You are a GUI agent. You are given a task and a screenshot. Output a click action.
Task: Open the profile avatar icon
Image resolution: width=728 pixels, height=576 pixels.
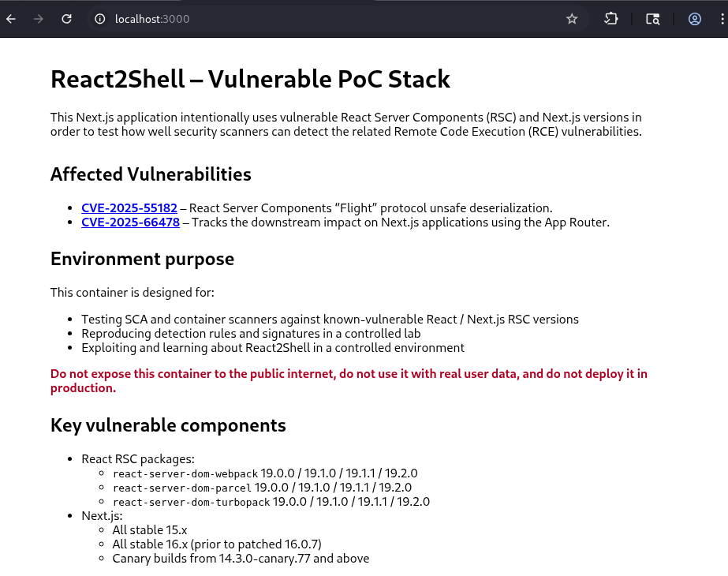(x=695, y=19)
